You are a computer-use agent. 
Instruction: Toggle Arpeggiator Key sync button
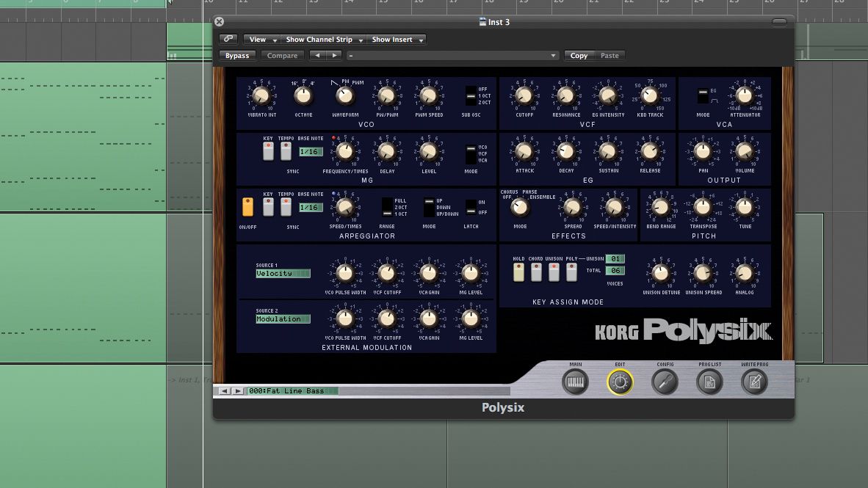point(268,207)
